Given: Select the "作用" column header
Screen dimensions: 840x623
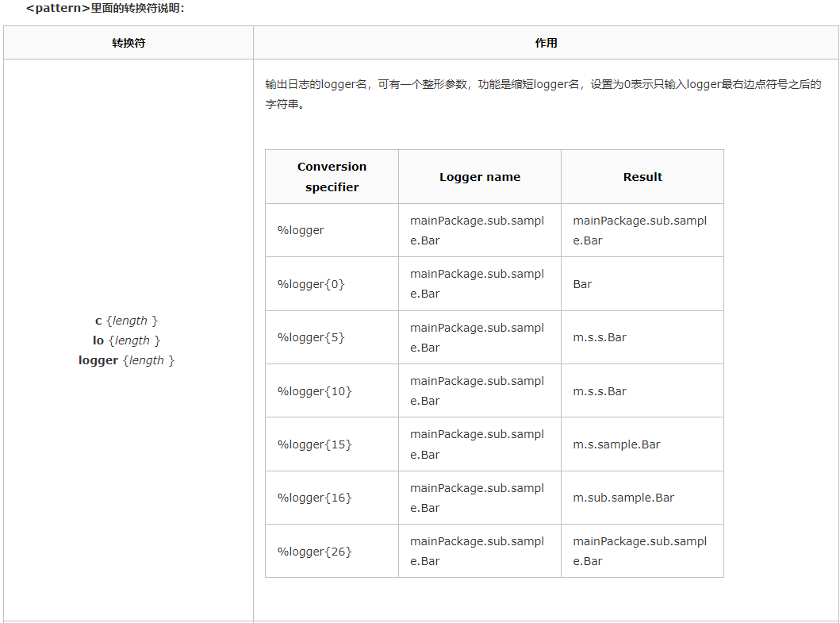Looking at the screenshot, I should tap(546, 43).
